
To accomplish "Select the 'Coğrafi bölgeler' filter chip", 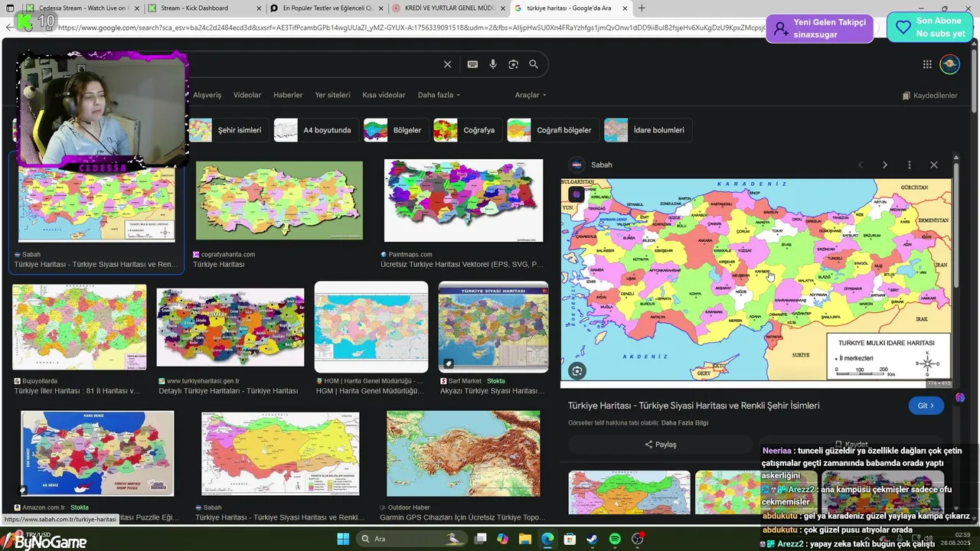I will tap(551, 130).
